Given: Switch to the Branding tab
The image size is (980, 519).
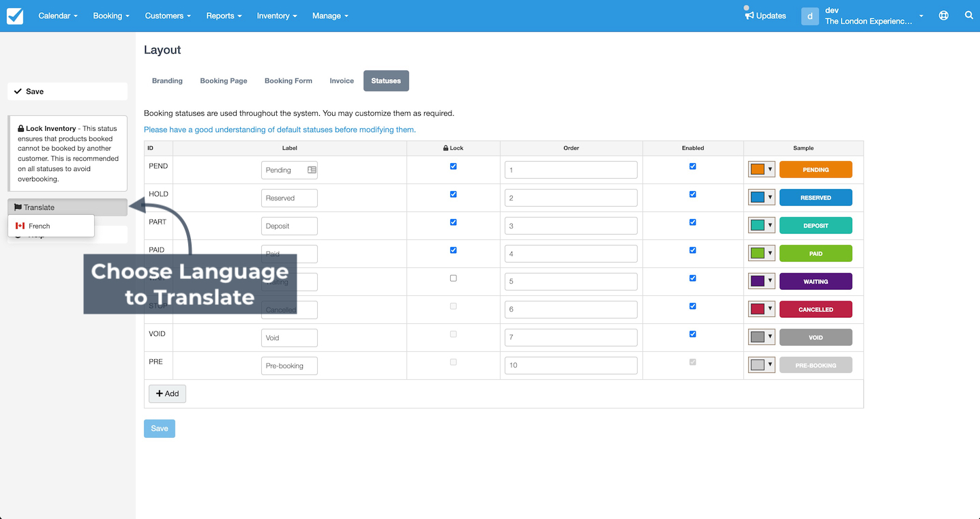Looking at the screenshot, I should tap(167, 80).
